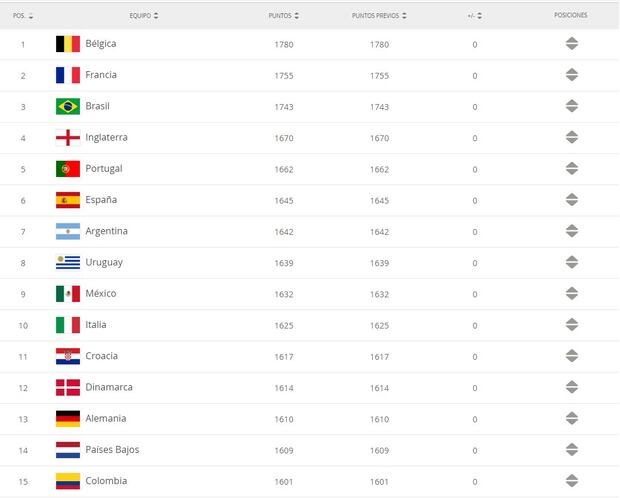Open the España team link

(101, 200)
